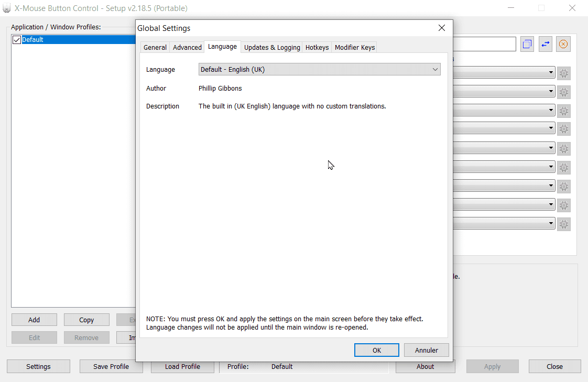Switch to the General tab
The width and height of the screenshot is (588, 382).
155,47
